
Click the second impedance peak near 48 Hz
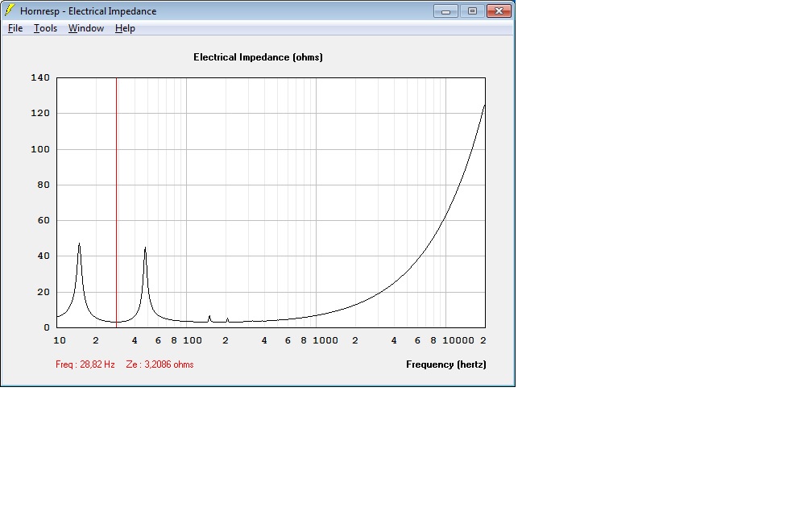[x=145, y=248]
